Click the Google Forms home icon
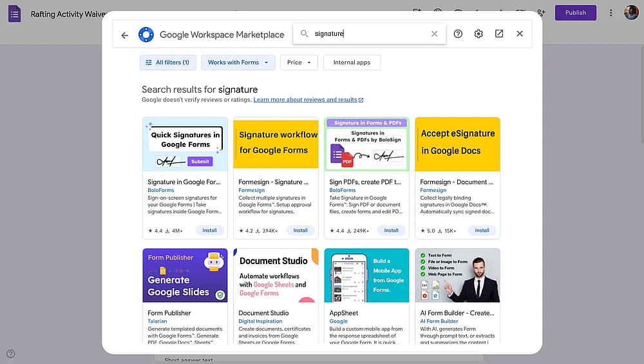Screen dimensions: 644x364 coord(14,14)
